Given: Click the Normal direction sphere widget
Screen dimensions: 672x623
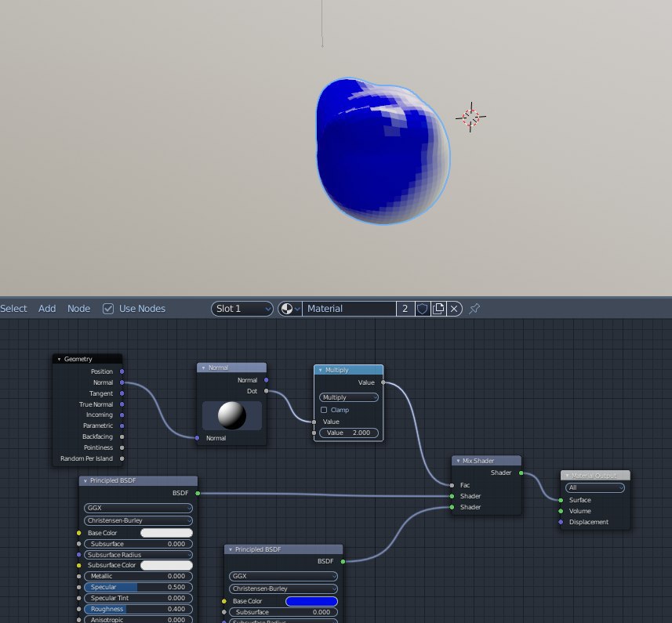Looking at the screenshot, I should (232, 415).
